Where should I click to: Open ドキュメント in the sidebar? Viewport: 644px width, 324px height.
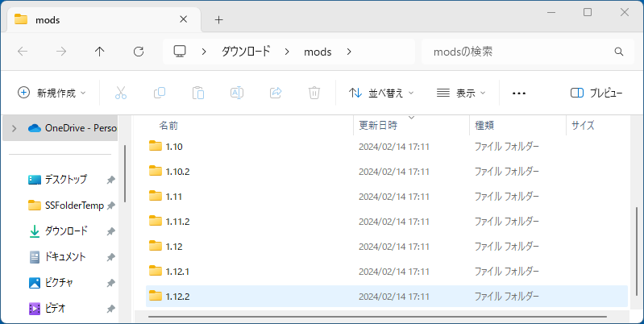[x=66, y=256]
